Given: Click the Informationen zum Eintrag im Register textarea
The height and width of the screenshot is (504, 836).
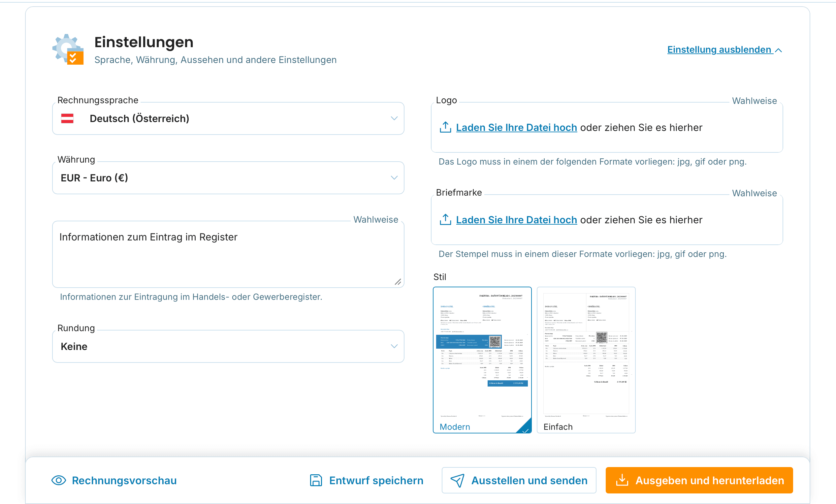Looking at the screenshot, I should coord(228,254).
